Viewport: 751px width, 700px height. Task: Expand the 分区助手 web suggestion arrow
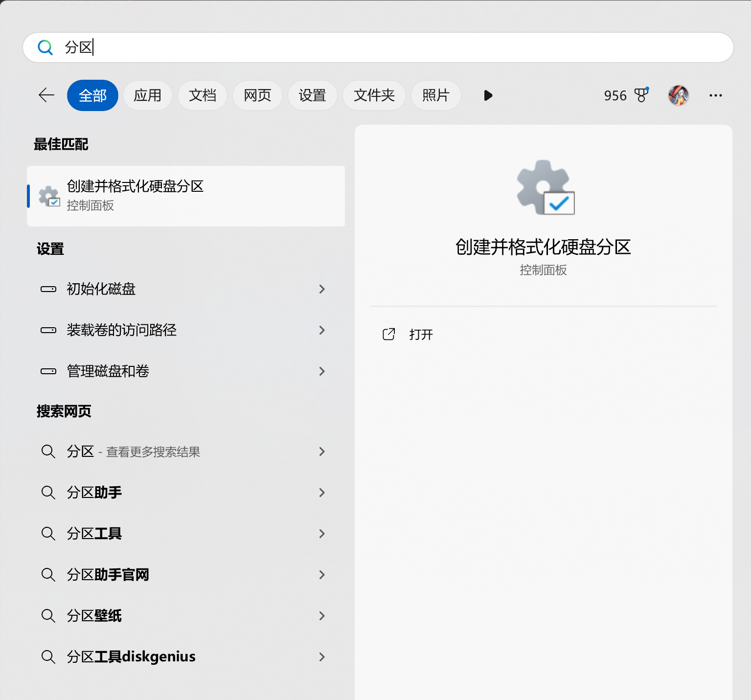pyautogui.click(x=322, y=493)
